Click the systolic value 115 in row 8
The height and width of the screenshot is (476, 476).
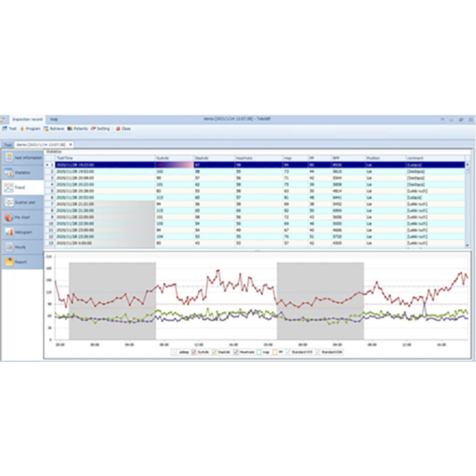(160, 210)
